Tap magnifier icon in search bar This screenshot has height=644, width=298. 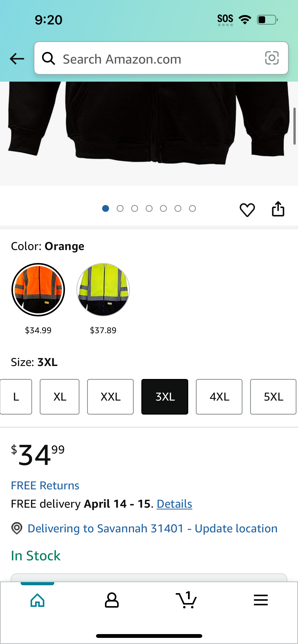48,58
